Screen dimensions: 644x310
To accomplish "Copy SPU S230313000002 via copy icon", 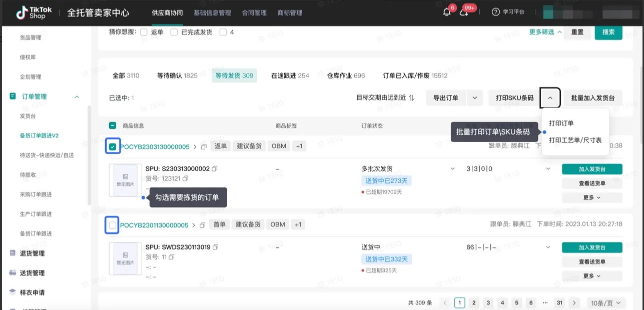I will point(214,169).
